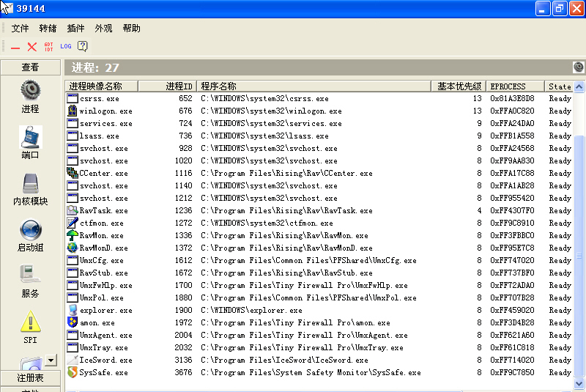This screenshot has height=392, width=586.
Task: Open the 进程 (Process) view icon
Action: click(x=30, y=90)
